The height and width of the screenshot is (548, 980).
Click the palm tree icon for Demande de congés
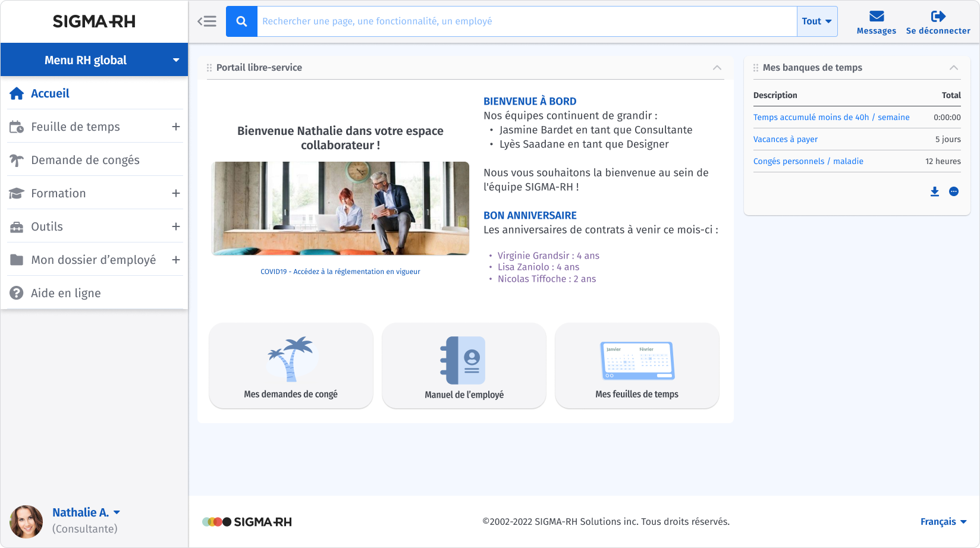(x=15, y=159)
